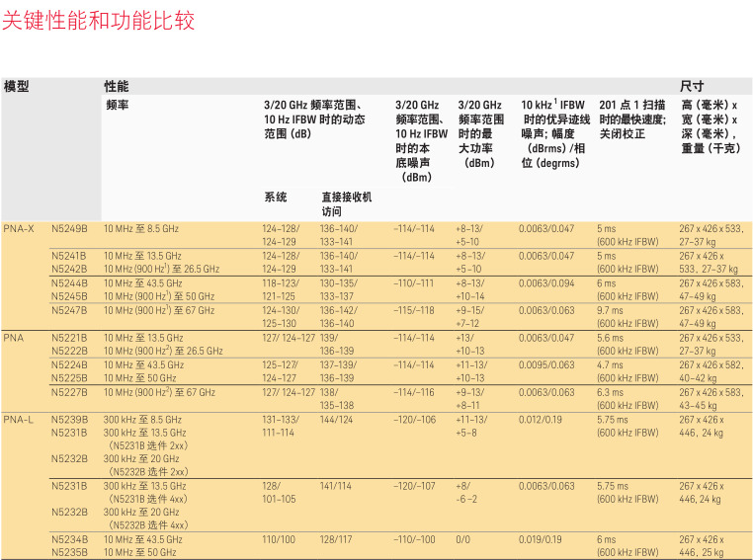Image resolution: width=753 pixels, height=560 pixels.
Task: Select model N5222B
Action: [69, 351]
